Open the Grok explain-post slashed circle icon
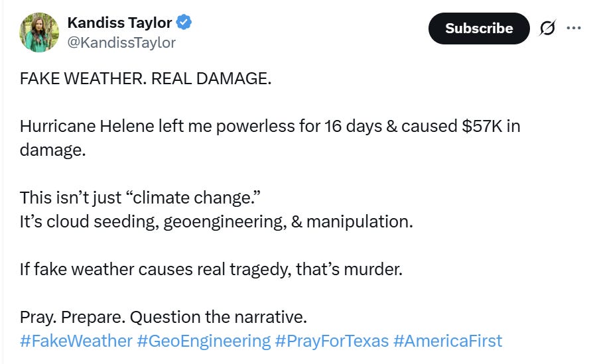 [547, 28]
